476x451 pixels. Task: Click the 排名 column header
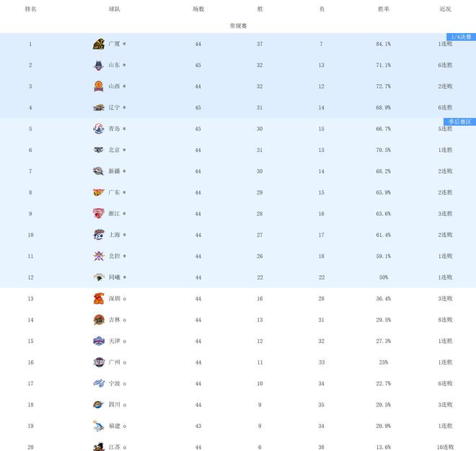30,9
